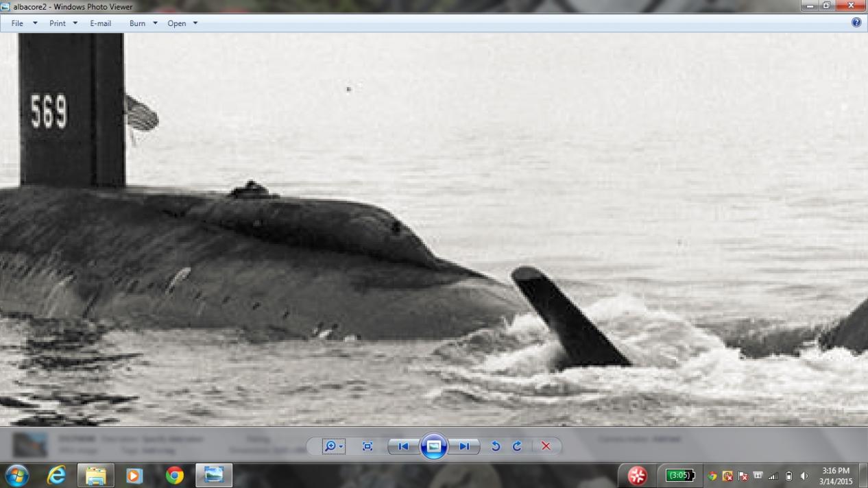Click the E-mail menu item
Viewport: 868px width, 488px height.
[x=100, y=23]
